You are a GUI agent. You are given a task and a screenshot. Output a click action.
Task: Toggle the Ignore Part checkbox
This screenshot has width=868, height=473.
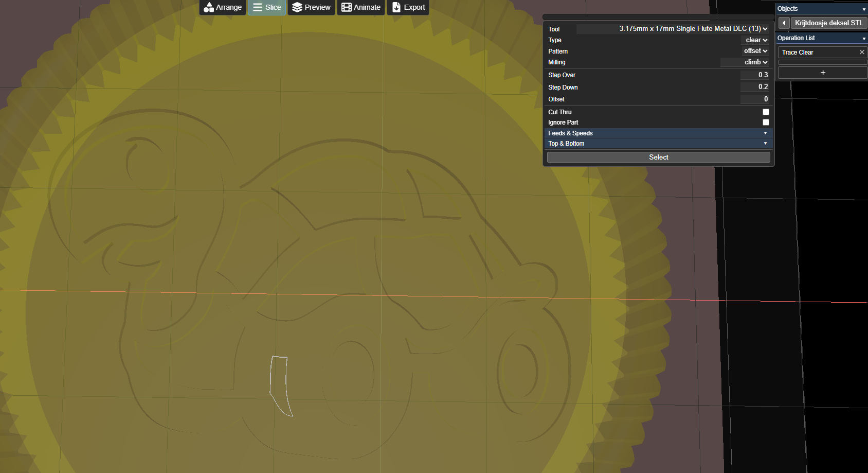coord(766,122)
